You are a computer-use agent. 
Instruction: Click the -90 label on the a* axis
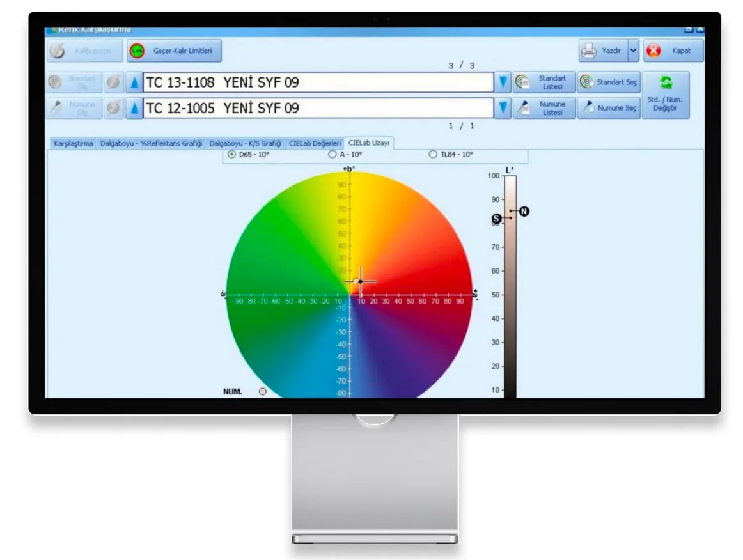coord(239,301)
